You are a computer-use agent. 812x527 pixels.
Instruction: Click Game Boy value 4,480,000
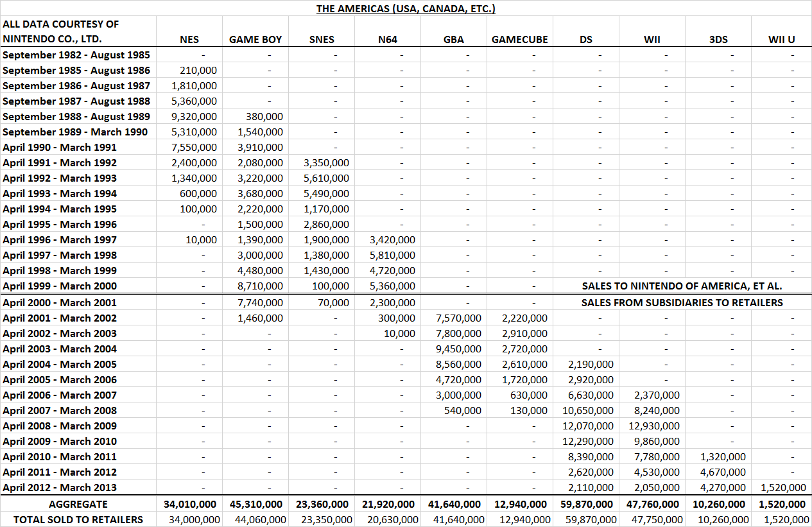261,270
